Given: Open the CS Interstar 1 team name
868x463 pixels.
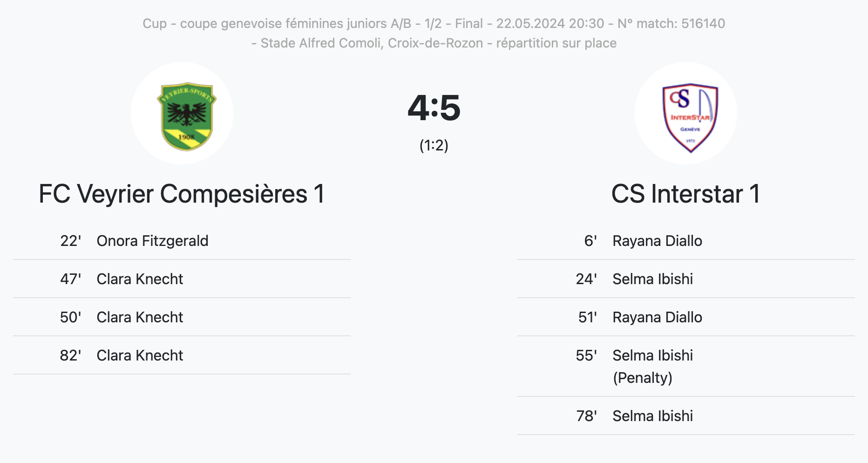Looking at the screenshot, I should point(685,194).
